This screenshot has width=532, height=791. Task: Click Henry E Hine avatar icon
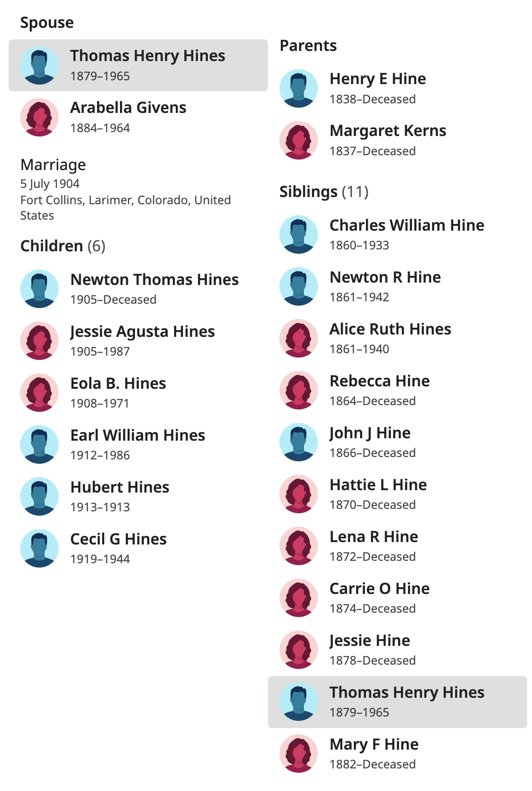click(299, 88)
